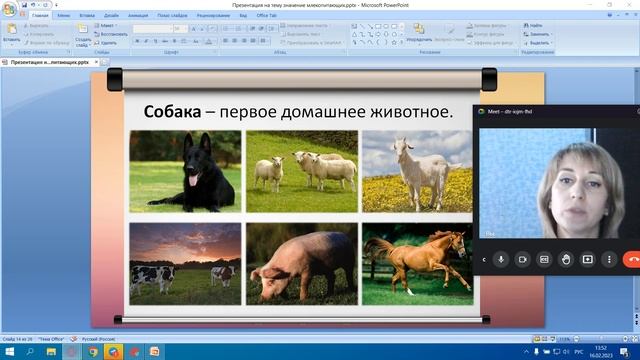Toggle bold formatting in font group
This screenshot has width=640, height=360.
coord(137,41)
